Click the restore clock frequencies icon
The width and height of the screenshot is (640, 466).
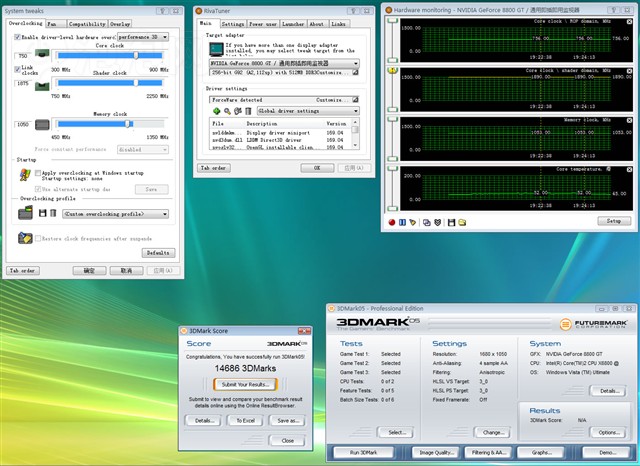pyautogui.click(x=25, y=238)
